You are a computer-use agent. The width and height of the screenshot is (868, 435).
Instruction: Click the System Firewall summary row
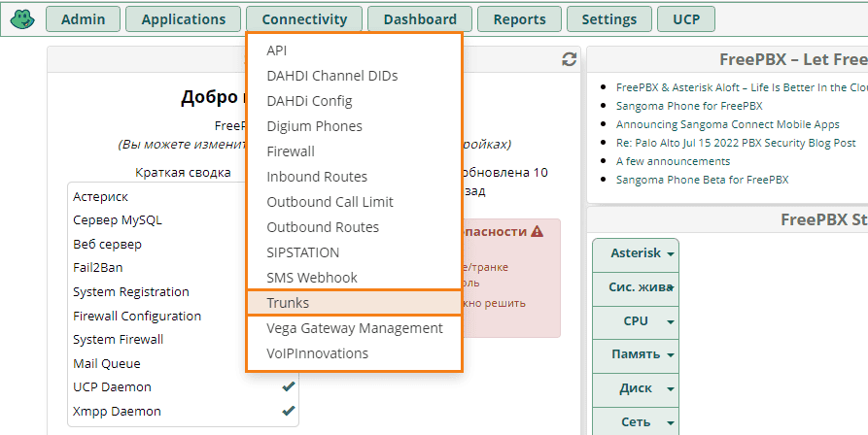[183, 340]
